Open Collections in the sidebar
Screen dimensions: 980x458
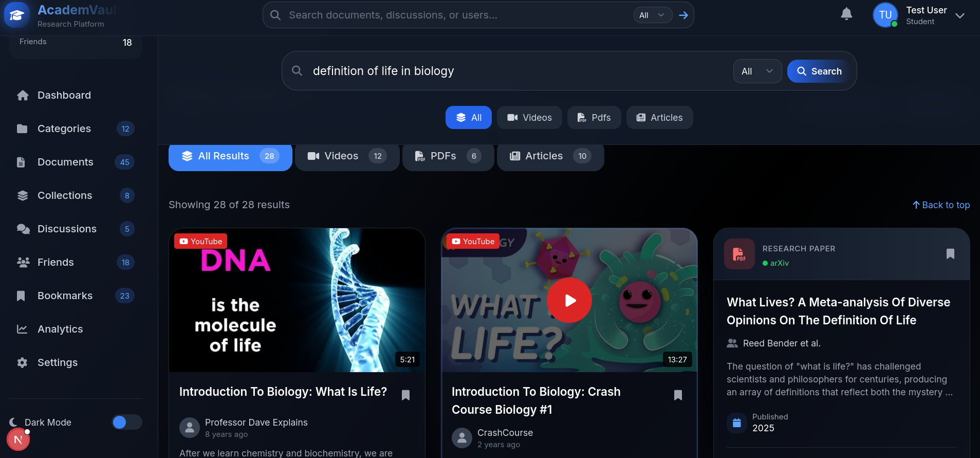[x=76, y=195]
